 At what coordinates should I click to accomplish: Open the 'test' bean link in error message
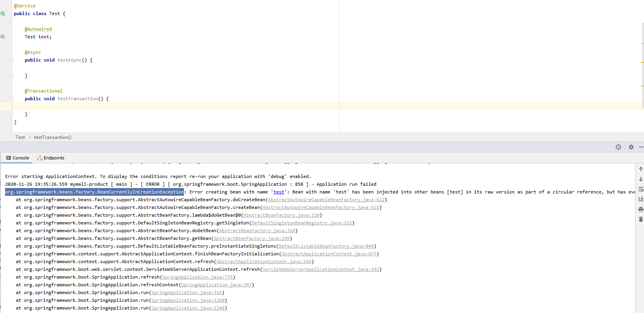point(279,192)
